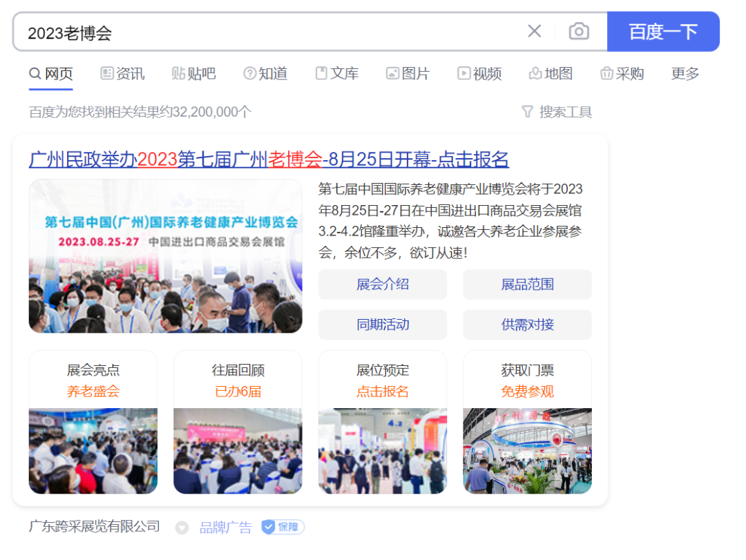Screen dimensions: 746x560
Task: Click the 获取门票 booth photo
Action: click(x=528, y=451)
